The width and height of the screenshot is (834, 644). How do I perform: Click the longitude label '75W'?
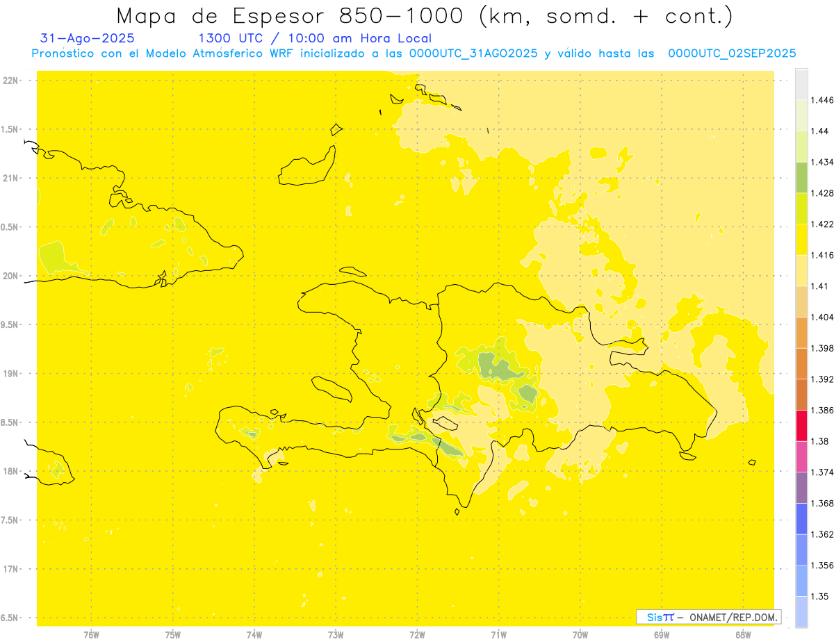coord(173,635)
